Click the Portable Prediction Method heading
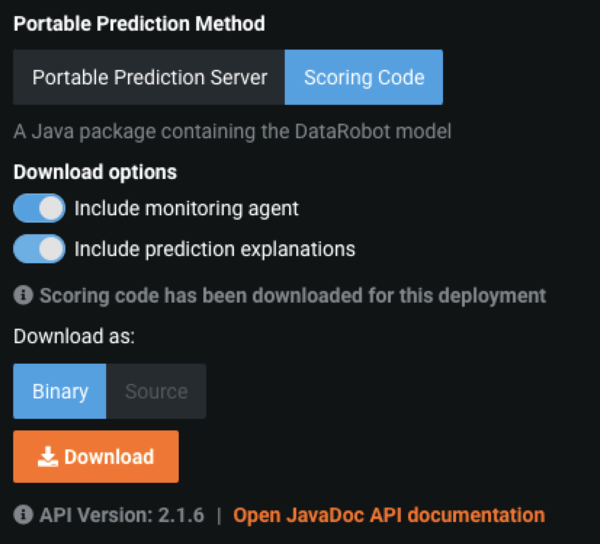The height and width of the screenshot is (544, 600). (139, 25)
